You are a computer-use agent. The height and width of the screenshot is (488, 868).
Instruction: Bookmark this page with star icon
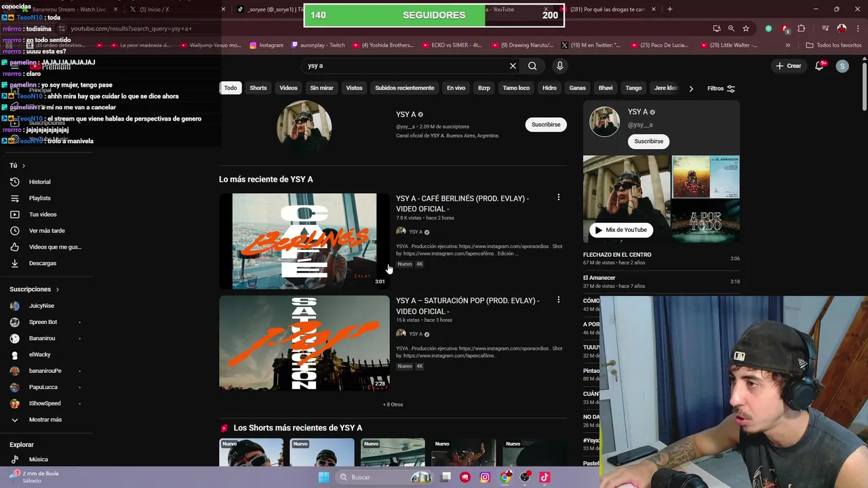point(746,28)
